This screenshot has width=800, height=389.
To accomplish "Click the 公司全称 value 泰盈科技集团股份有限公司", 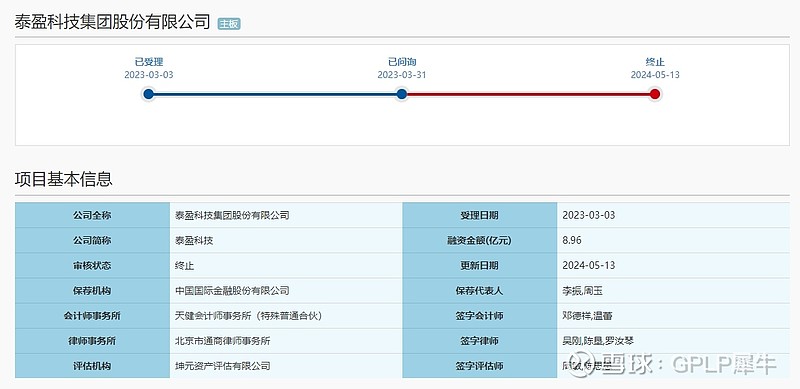I will [x=232, y=215].
